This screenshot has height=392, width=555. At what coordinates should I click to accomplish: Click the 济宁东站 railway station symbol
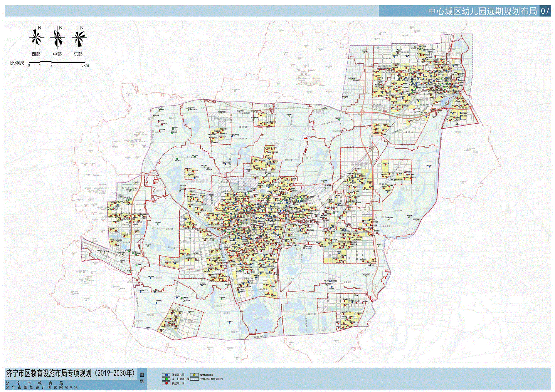coord(385,111)
